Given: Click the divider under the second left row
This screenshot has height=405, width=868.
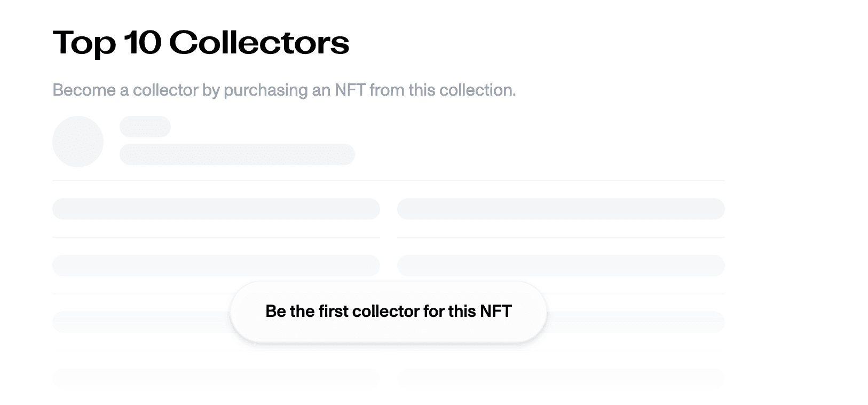Looking at the screenshot, I should pyautogui.click(x=216, y=294).
